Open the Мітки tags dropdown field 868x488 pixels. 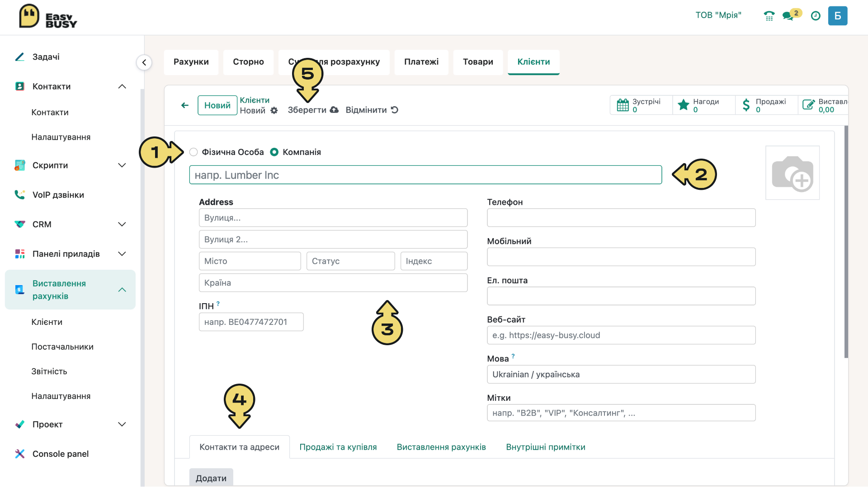(x=621, y=413)
